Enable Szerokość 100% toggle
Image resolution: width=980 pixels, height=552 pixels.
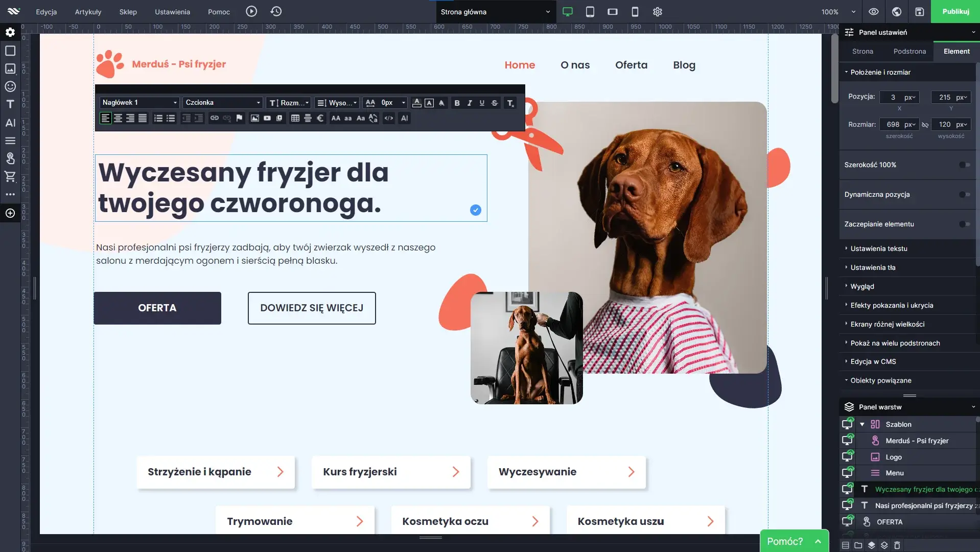[x=964, y=165]
